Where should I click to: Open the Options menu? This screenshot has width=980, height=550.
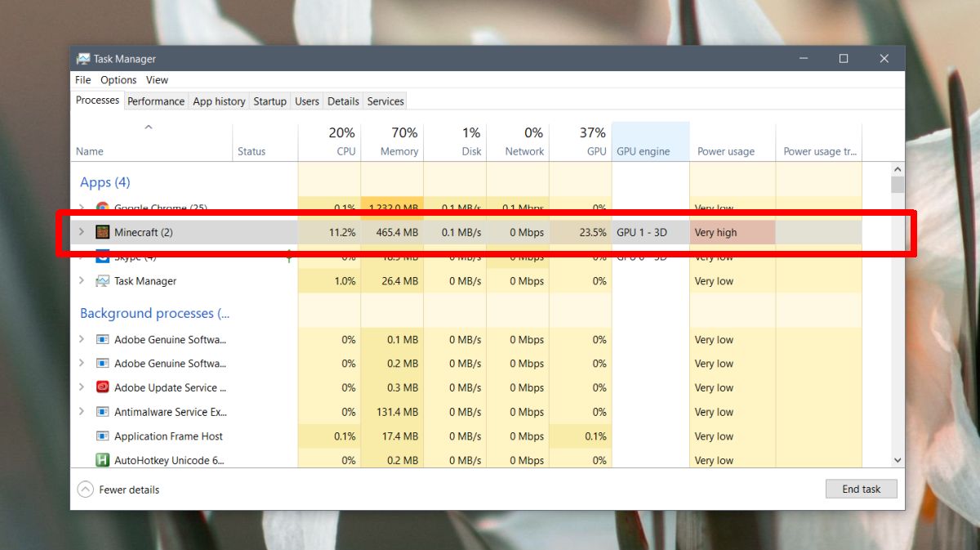click(118, 79)
